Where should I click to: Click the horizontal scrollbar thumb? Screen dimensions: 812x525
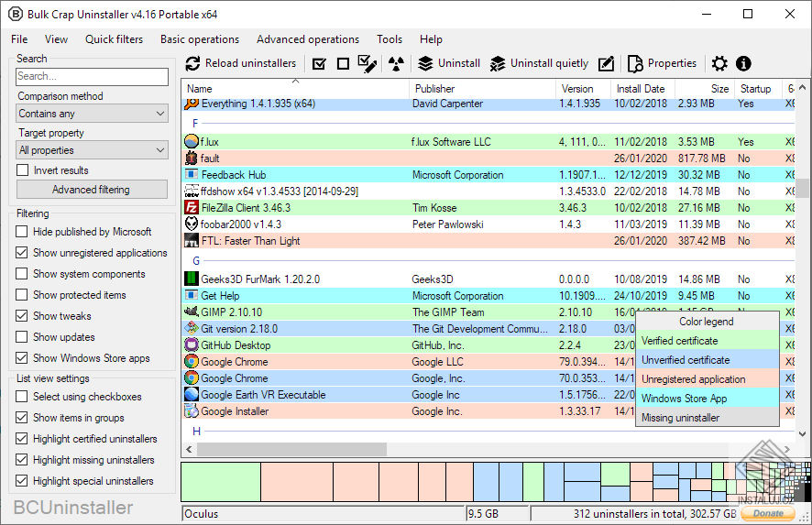point(291,449)
